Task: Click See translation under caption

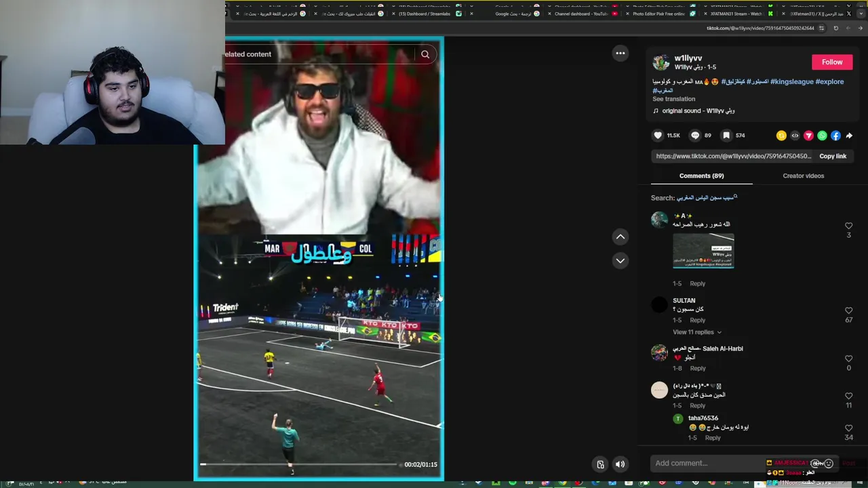Action: click(x=673, y=99)
